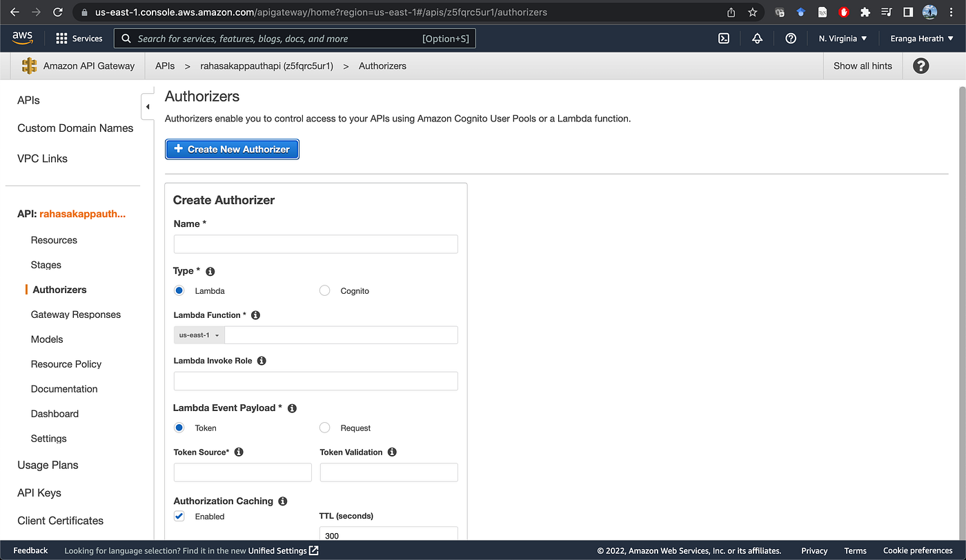Open Dashboard in sidebar

[55, 414]
